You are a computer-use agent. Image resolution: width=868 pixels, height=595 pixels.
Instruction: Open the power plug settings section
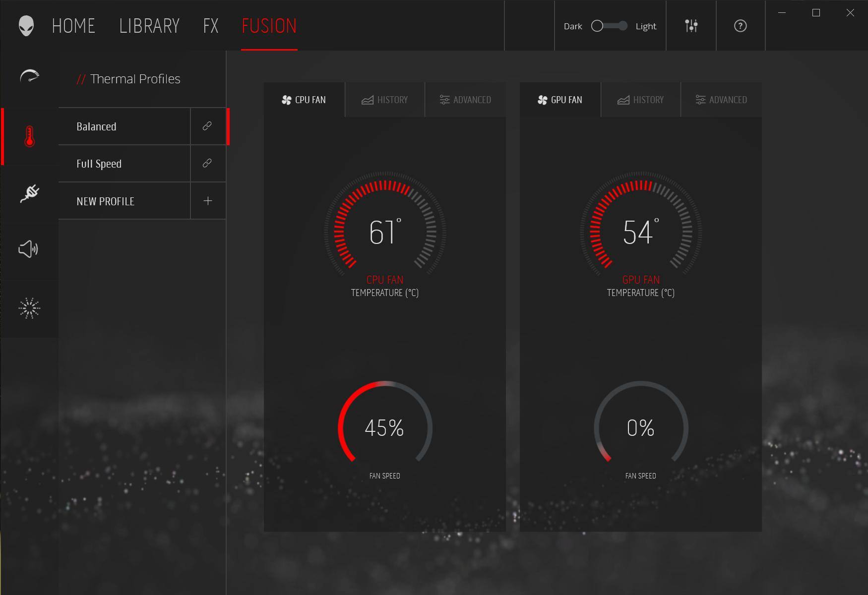click(x=29, y=193)
